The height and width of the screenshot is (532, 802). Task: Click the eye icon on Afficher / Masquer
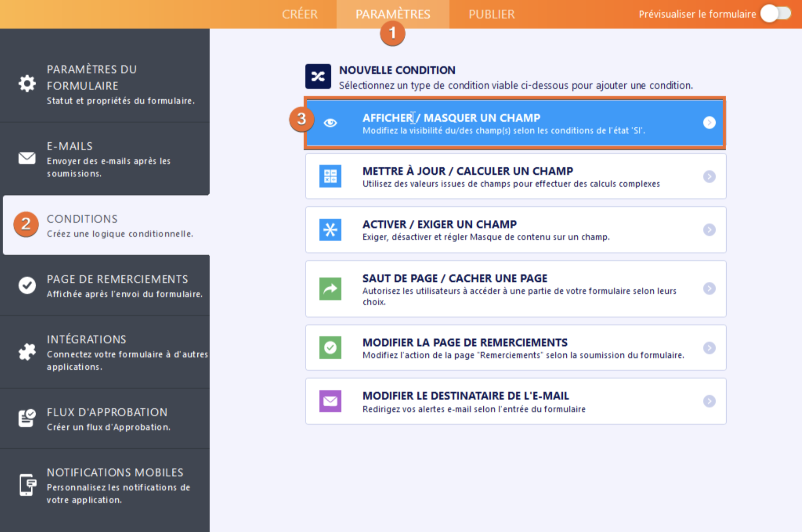pyautogui.click(x=330, y=123)
